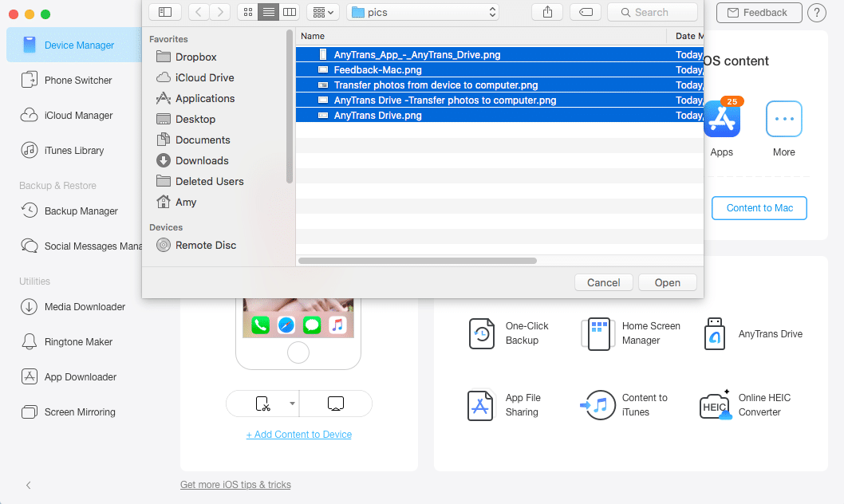Select Desktop in Favorites
Screen dimensions: 844x504
[x=186, y=119]
